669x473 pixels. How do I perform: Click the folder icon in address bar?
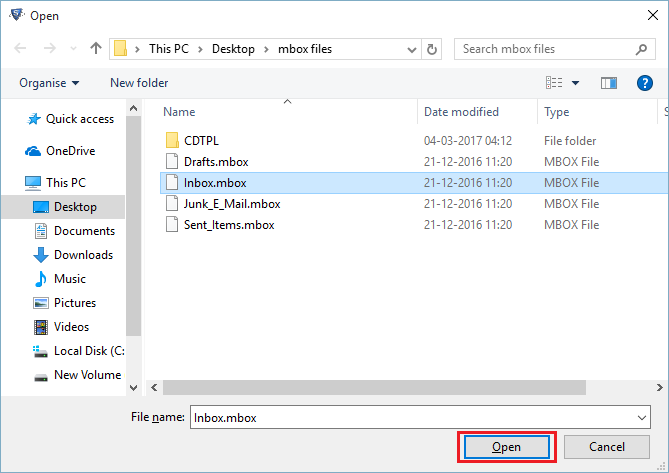pyautogui.click(x=120, y=49)
